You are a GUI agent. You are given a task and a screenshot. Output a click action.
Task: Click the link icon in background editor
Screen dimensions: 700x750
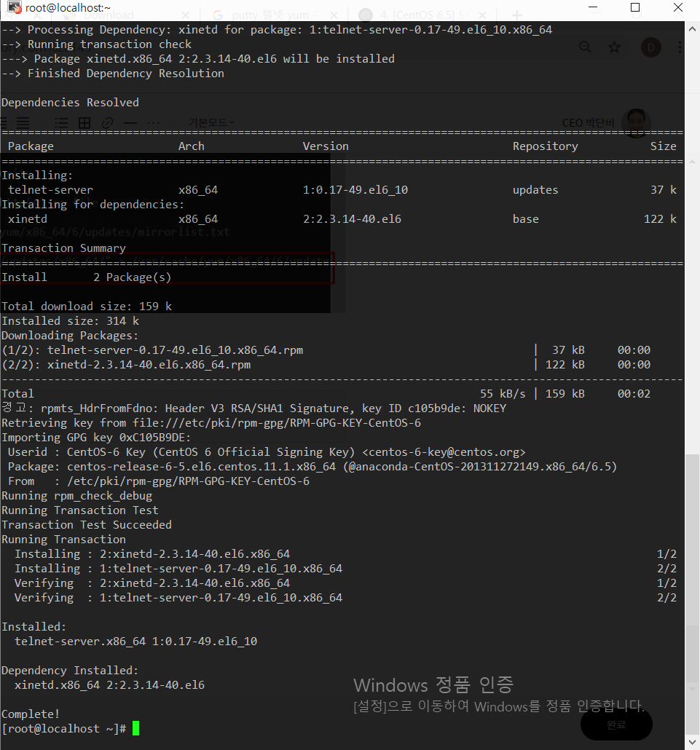click(x=108, y=122)
